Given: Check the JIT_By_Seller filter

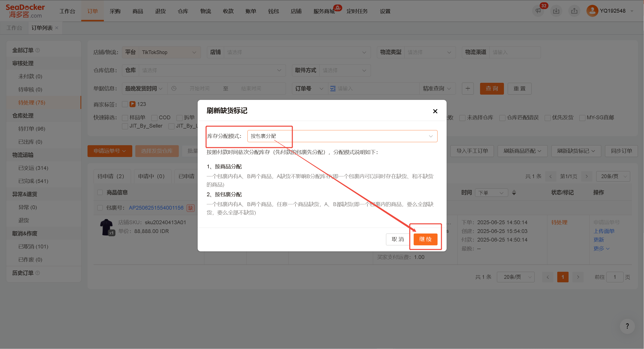Looking at the screenshot, I should pyautogui.click(x=125, y=126).
